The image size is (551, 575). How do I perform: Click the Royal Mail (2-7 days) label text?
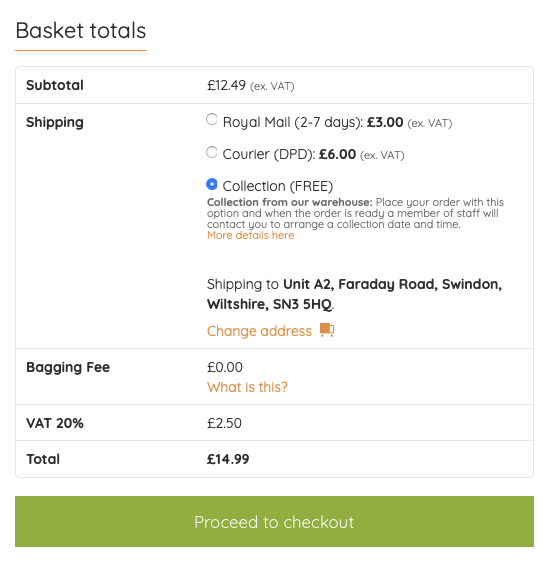coord(293,122)
